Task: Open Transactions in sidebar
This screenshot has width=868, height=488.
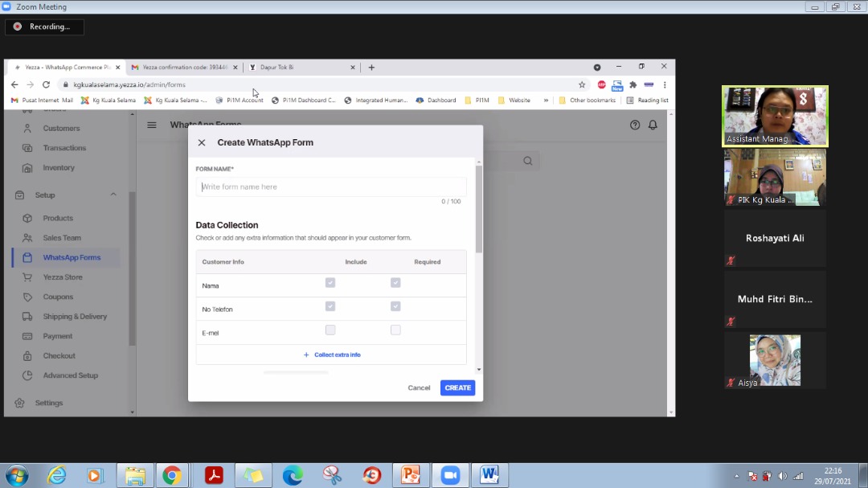Action: [64, 148]
